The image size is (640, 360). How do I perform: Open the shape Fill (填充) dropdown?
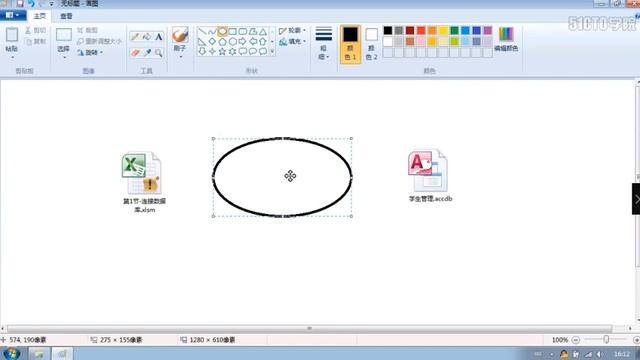(x=292, y=41)
